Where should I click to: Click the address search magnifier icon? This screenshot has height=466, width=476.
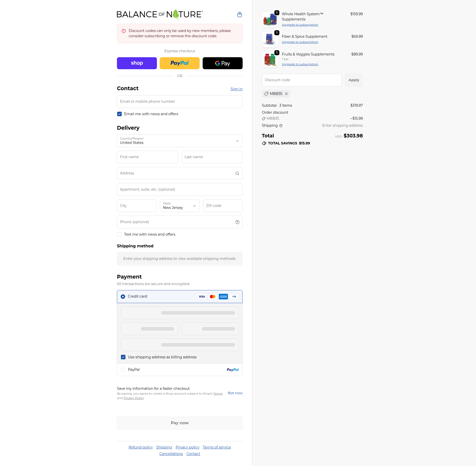click(x=237, y=173)
